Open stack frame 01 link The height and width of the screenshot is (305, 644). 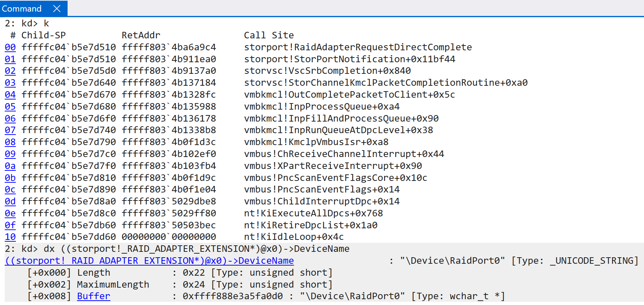[10, 59]
